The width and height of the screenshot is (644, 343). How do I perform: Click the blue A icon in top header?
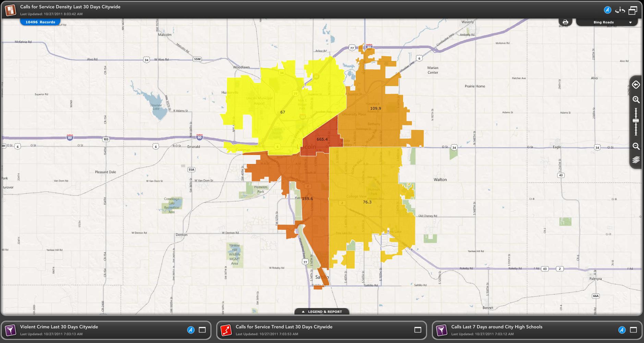click(607, 10)
